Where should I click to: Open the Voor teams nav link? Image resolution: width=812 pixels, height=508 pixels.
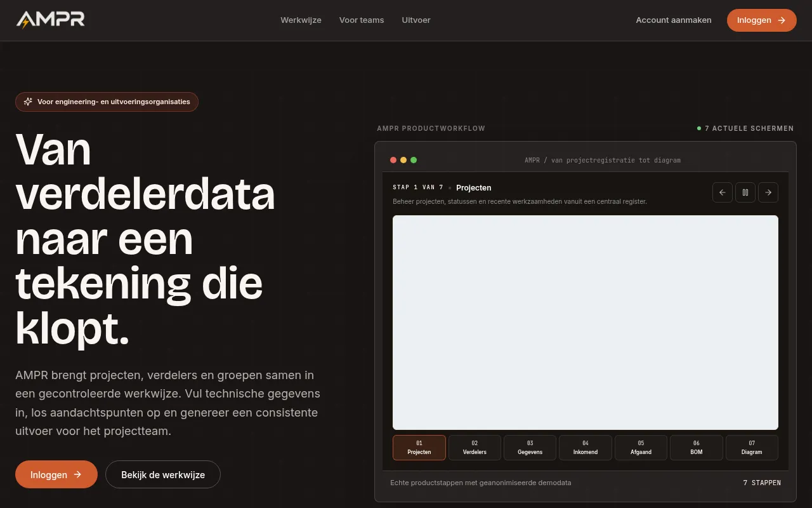click(x=362, y=20)
